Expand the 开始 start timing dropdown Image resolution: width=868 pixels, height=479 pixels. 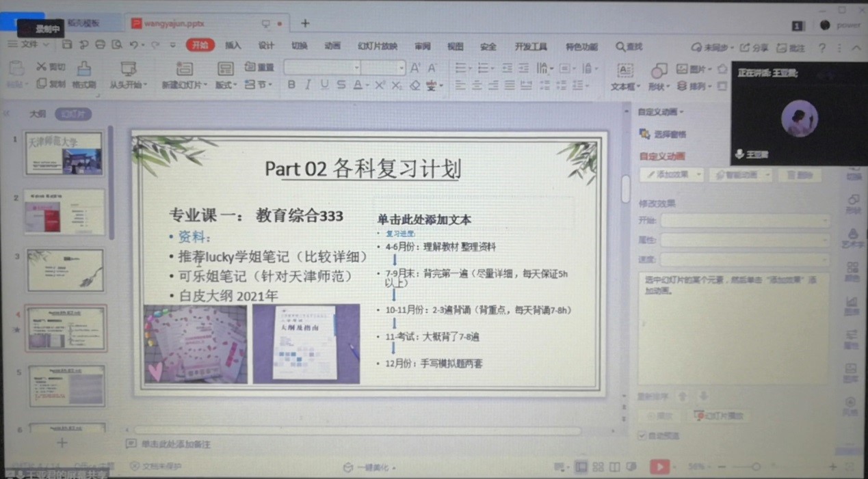[x=746, y=221]
